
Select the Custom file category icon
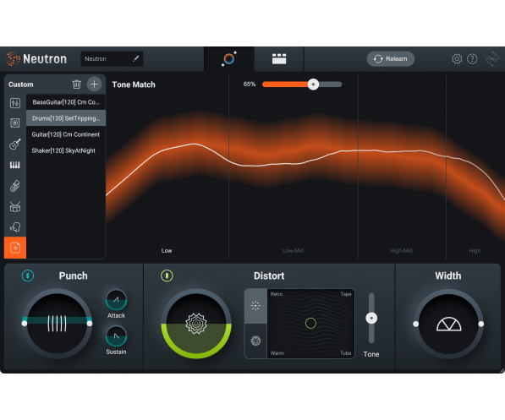click(x=15, y=248)
